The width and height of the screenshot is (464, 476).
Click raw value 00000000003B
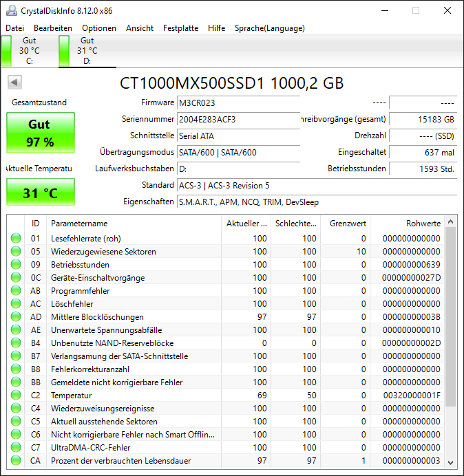412,317
